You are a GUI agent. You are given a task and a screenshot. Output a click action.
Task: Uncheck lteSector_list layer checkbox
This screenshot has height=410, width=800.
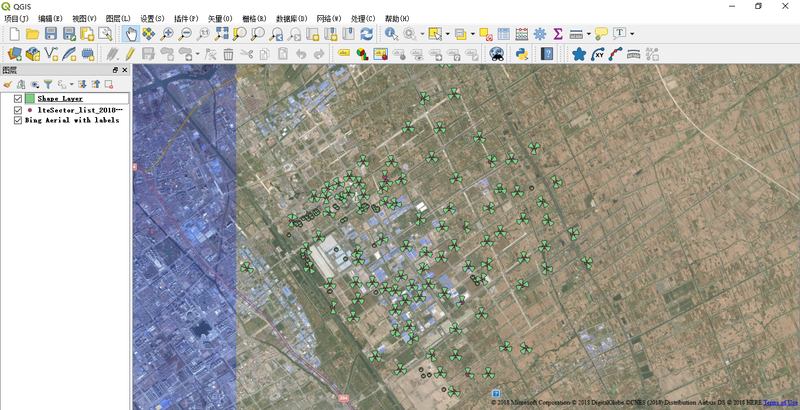(18, 110)
